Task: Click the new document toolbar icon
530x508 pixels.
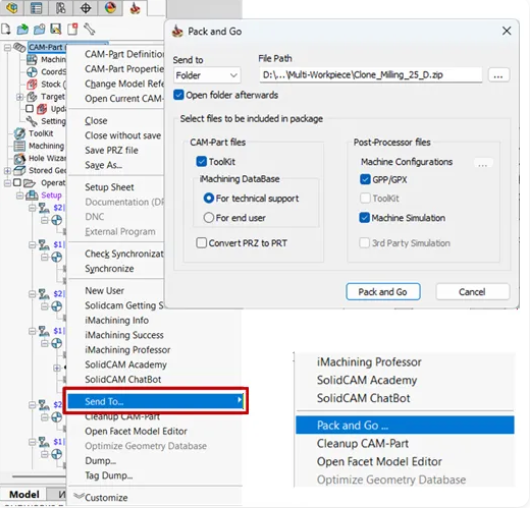Action: [5, 29]
